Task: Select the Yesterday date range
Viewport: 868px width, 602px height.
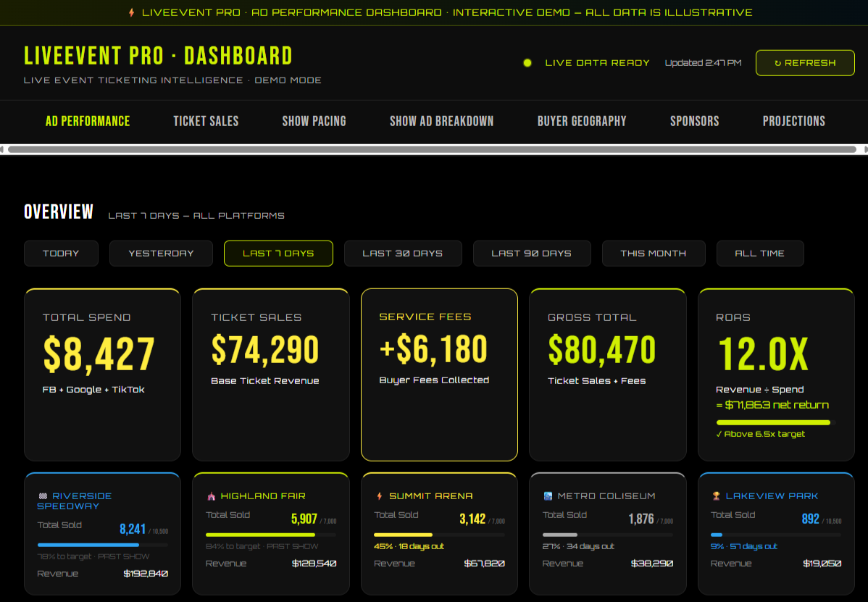Action: [x=161, y=254]
